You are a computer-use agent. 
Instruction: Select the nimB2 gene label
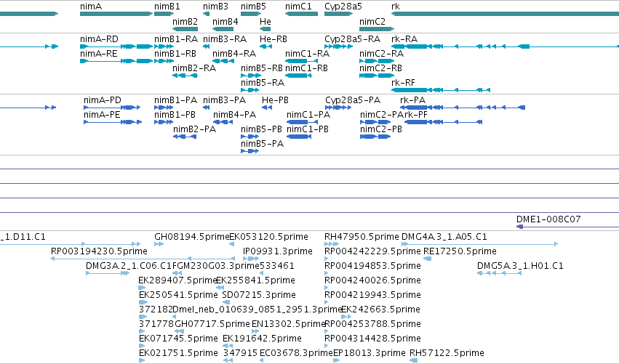click(185, 22)
